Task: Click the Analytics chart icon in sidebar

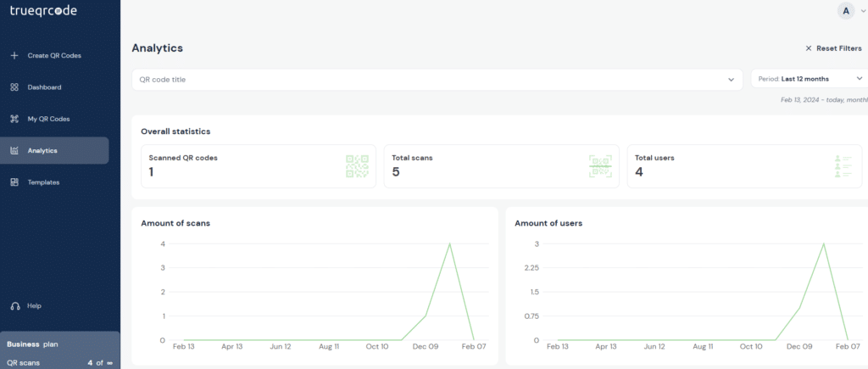Action: tap(14, 150)
